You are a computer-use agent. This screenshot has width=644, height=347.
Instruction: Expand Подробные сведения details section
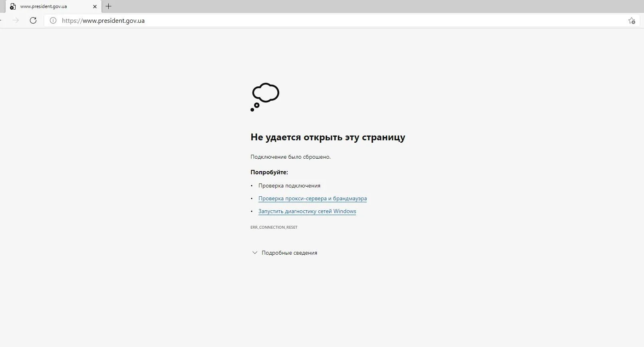(x=285, y=253)
